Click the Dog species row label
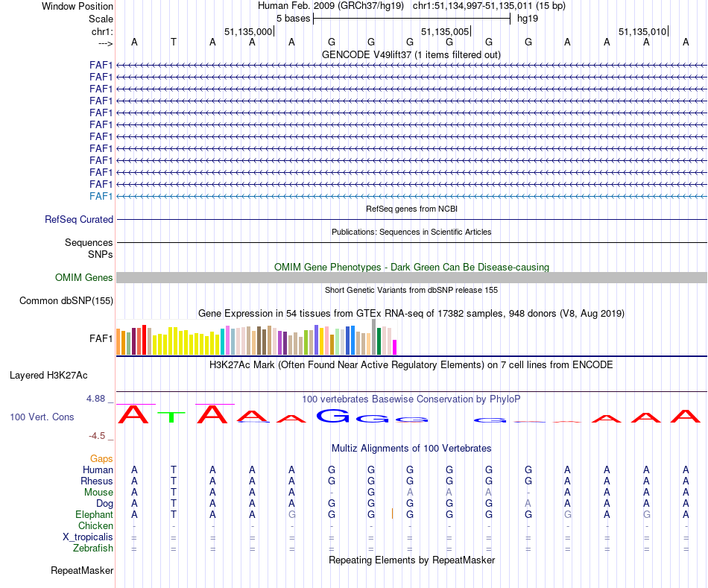The height and width of the screenshot is (588, 708). click(104, 504)
